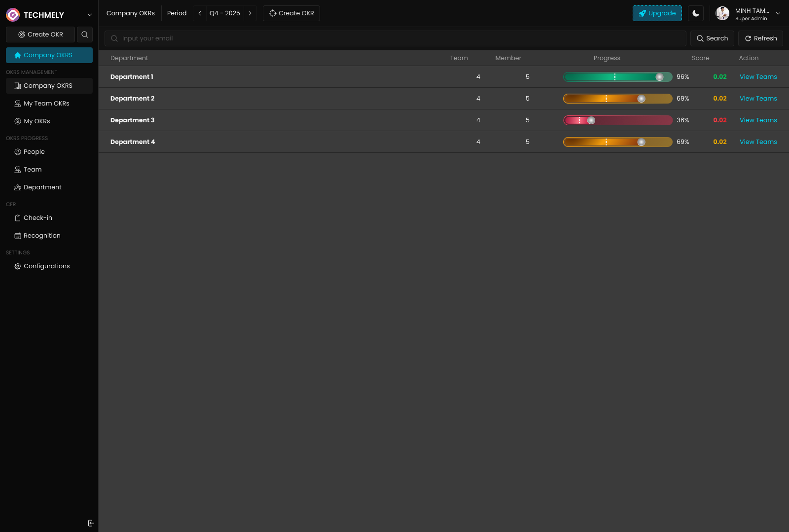The height and width of the screenshot is (532, 789).
Task: Open My Team OKRs in sidebar
Action: 49,104
